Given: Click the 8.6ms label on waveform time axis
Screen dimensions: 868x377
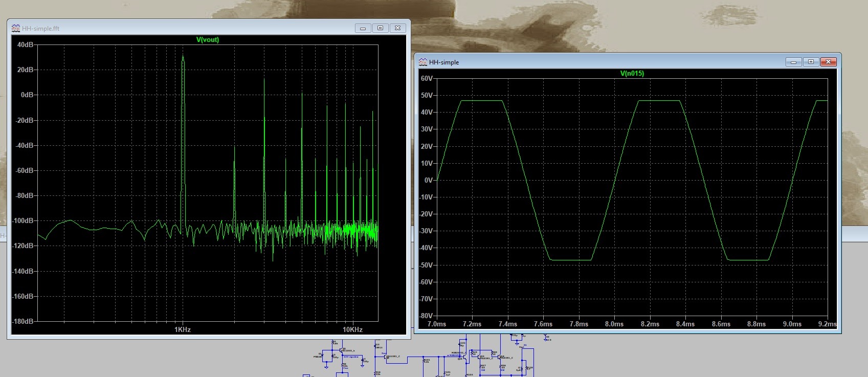Looking at the screenshot, I should [x=721, y=324].
